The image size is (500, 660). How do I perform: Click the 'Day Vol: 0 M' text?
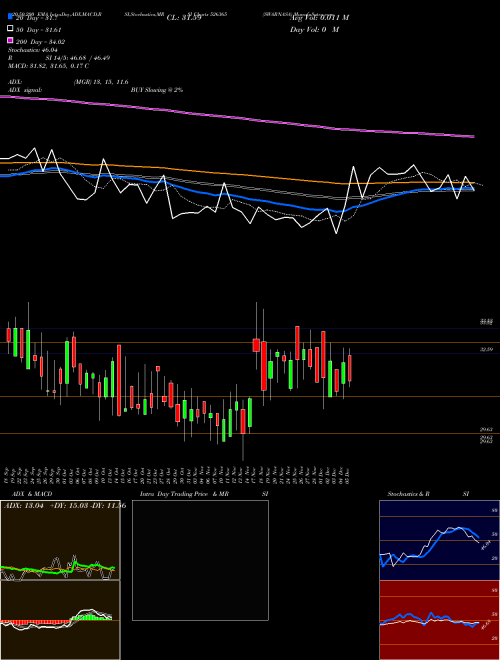tap(314, 29)
